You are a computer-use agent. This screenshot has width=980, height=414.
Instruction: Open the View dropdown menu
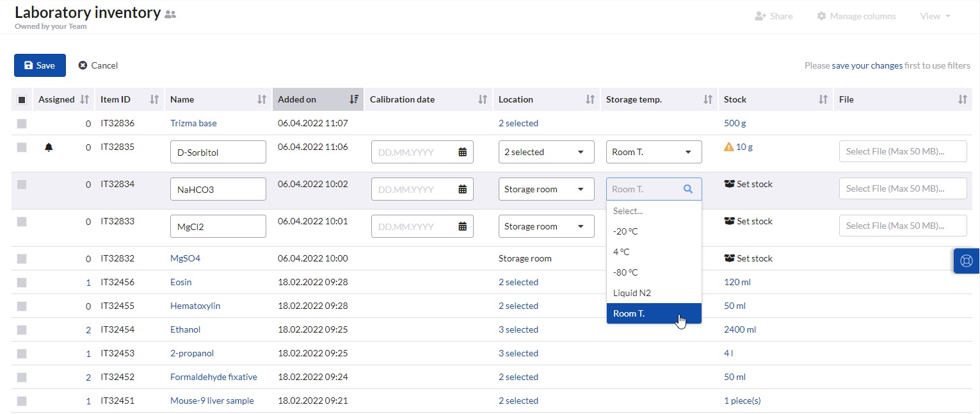935,16
